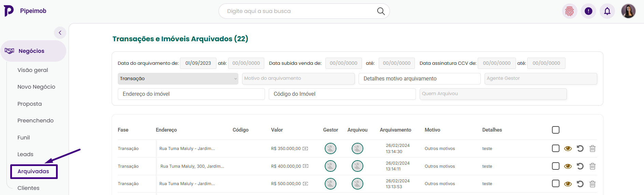Click the exclamation alert icon
644x195 pixels.
click(588, 11)
